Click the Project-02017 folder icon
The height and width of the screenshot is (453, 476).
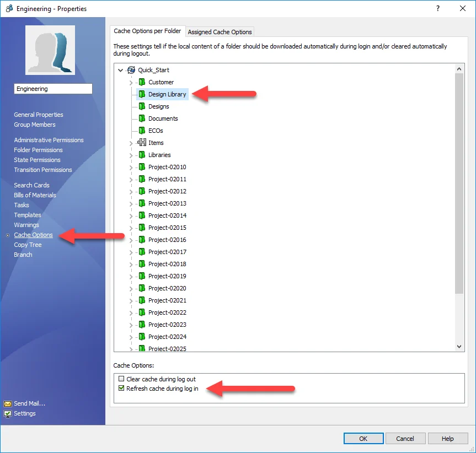142,252
